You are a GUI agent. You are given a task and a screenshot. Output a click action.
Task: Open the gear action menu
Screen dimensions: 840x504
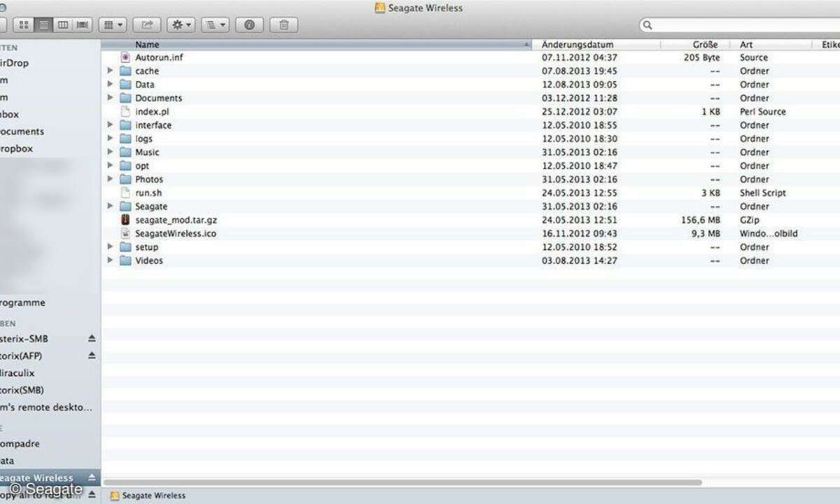tap(181, 25)
